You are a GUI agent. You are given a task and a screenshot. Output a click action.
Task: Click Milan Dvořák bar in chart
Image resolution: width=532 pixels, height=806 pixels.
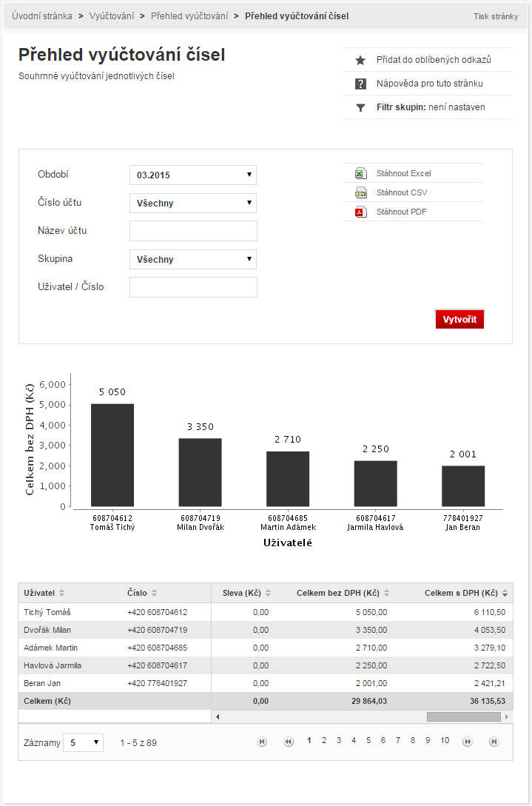point(200,472)
